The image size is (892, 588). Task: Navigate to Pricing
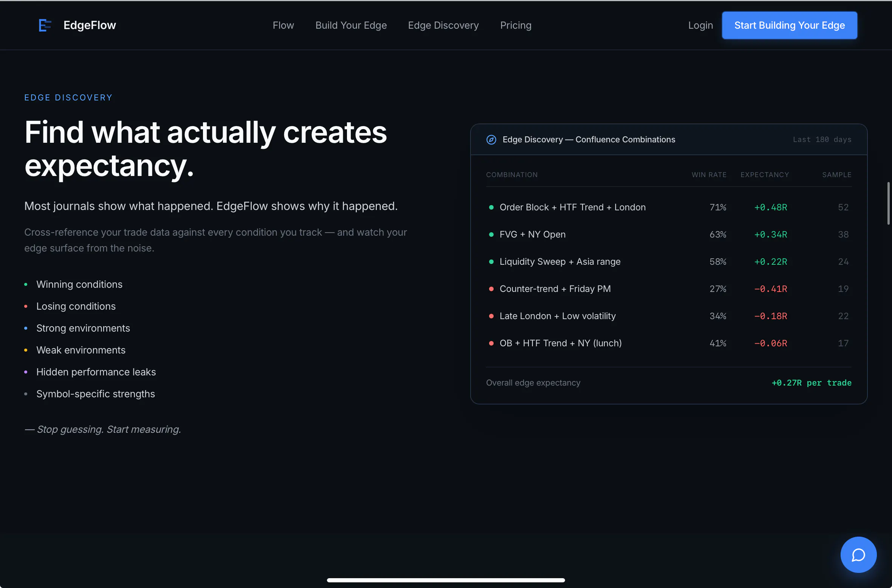click(x=516, y=25)
